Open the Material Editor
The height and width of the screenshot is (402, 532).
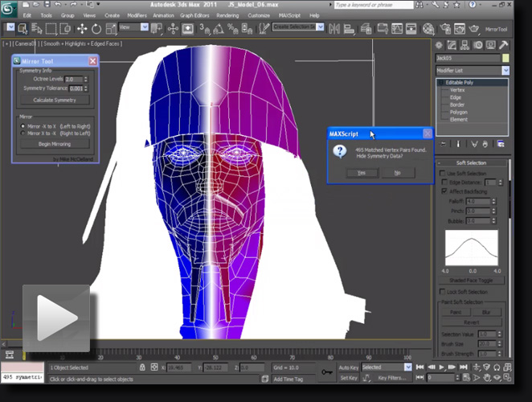coord(428,29)
